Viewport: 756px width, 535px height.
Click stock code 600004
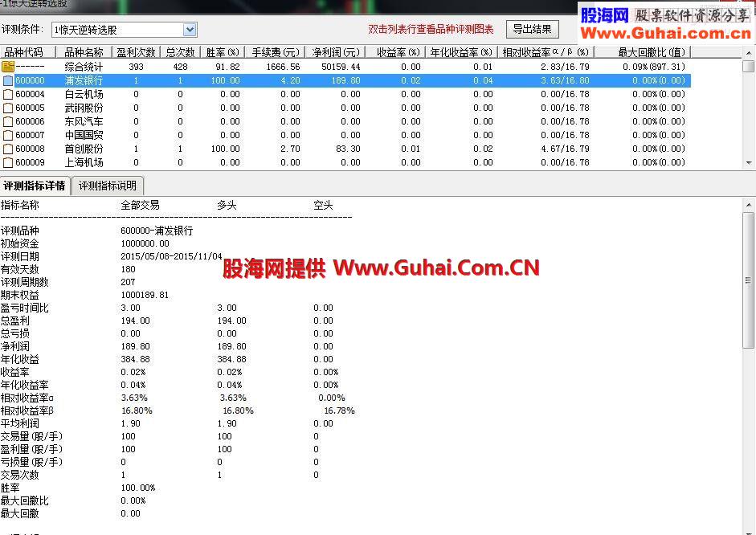(x=30, y=94)
